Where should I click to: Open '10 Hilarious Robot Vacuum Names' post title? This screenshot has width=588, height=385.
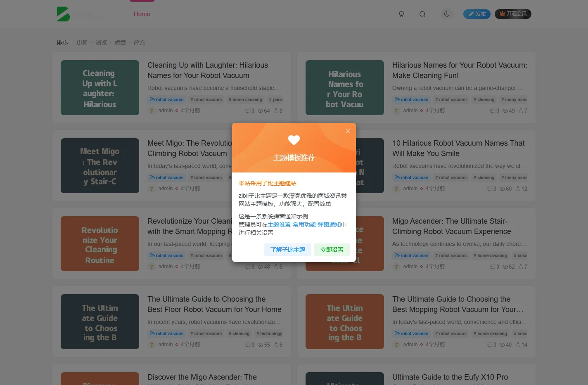(x=458, y=148)
